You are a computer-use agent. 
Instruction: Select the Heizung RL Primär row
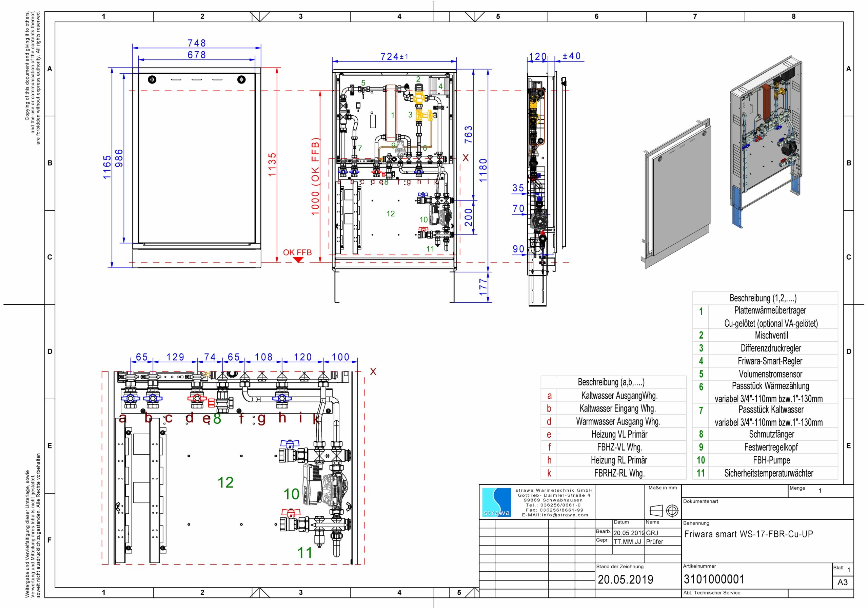pyautogui.click(x=614, y=460)
